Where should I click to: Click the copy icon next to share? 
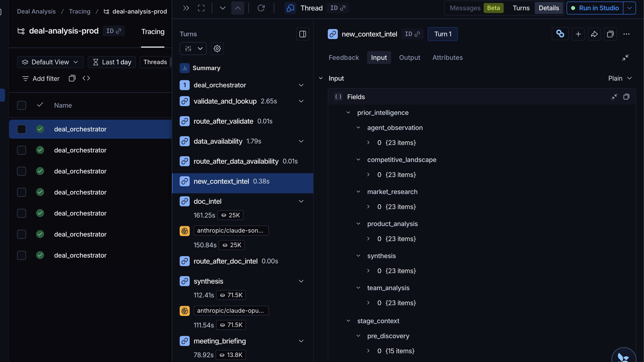[x=610, y=34]
